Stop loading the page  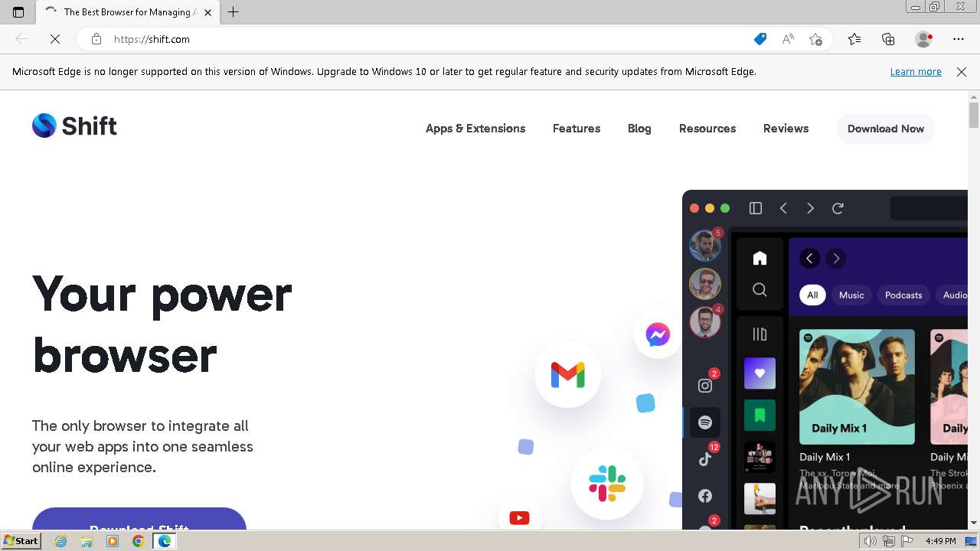[55, 39]
